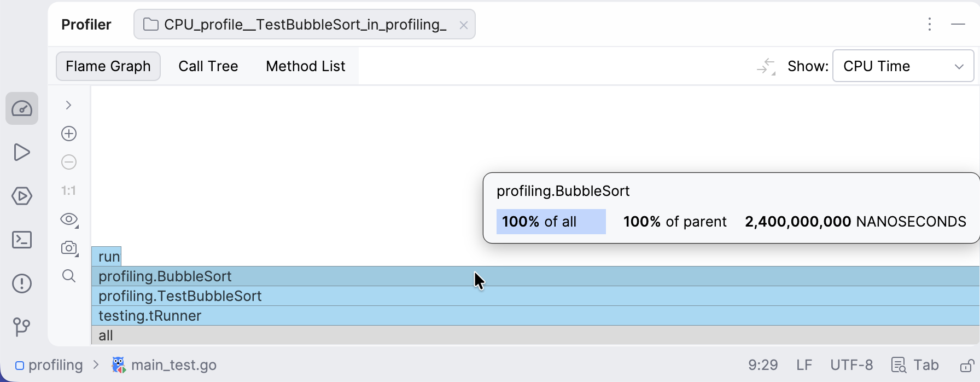980x382 pixels.
Task: Click the main_test.go breadcrumb
Action: pos(173,365)
